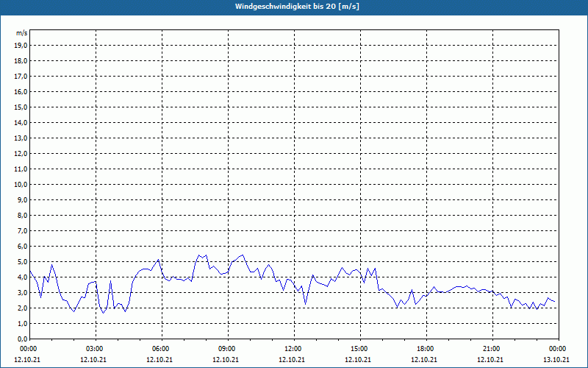Click the 11,0 y-axis label
The height and width of the screenshot is (368, 588).
(x=21, y=169)
